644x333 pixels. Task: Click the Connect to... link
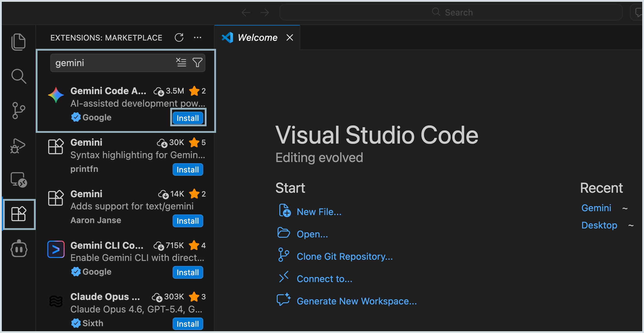point(324,279)
